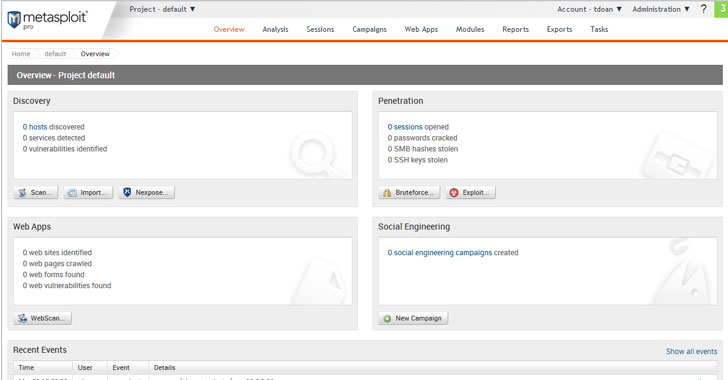728x380 pixels.
Task: Switch to the Analysis tab
Action: (275, 29)
